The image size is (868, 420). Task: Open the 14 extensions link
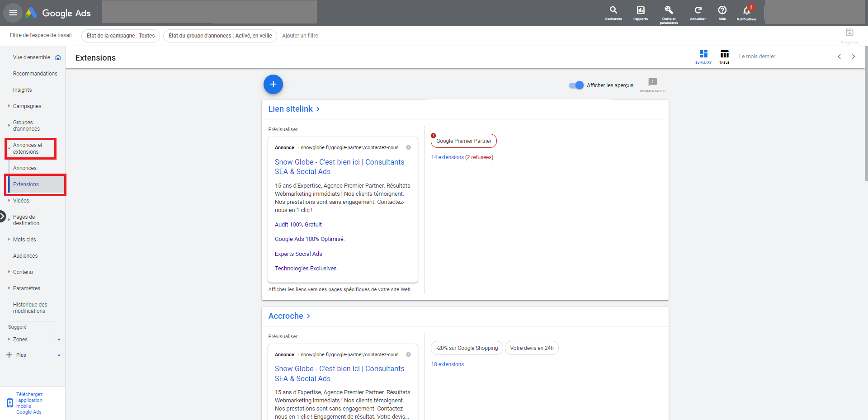tap(448, 157)
